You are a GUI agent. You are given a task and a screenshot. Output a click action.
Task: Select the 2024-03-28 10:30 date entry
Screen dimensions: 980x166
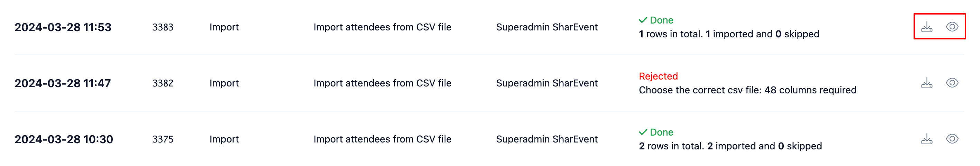coord(64,139)
